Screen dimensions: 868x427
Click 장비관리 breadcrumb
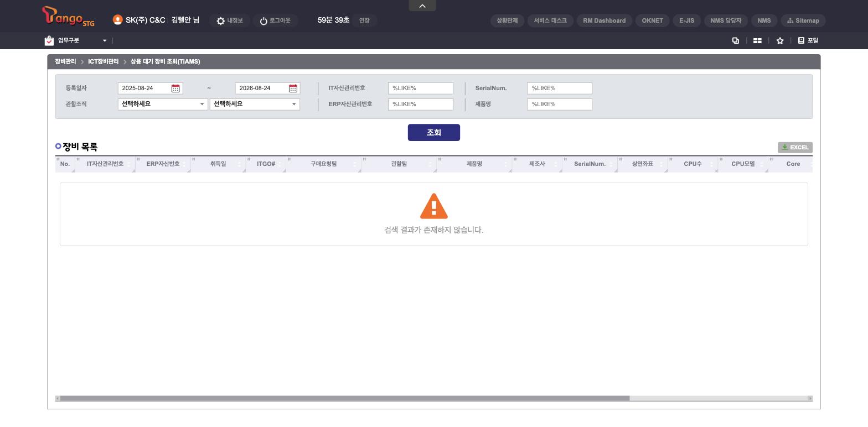[65, 61]
